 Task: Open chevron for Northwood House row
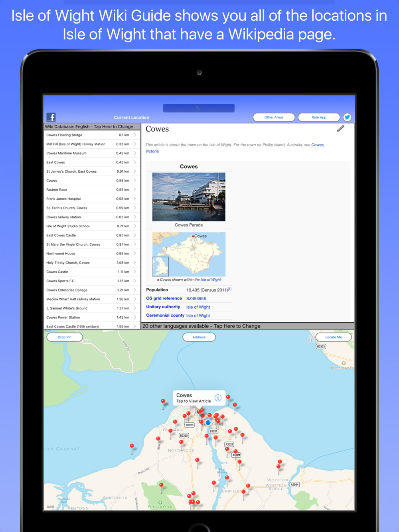[x=135, y=253]
